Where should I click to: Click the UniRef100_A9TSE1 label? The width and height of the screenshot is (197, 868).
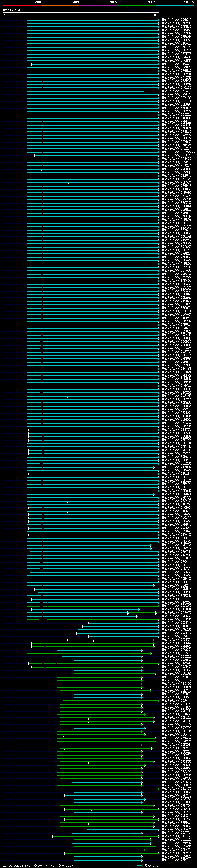coord(176,653)
